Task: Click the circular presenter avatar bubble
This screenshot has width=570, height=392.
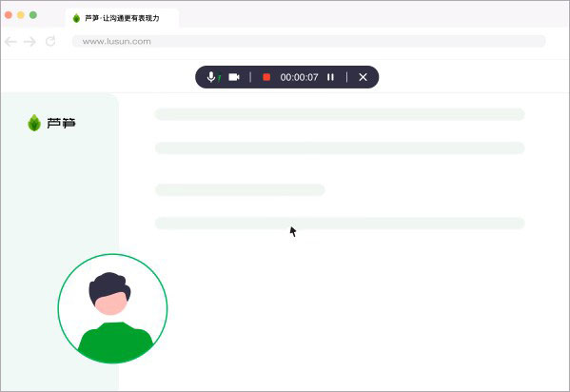Action: pyautogui.click(x=112, y=308)
